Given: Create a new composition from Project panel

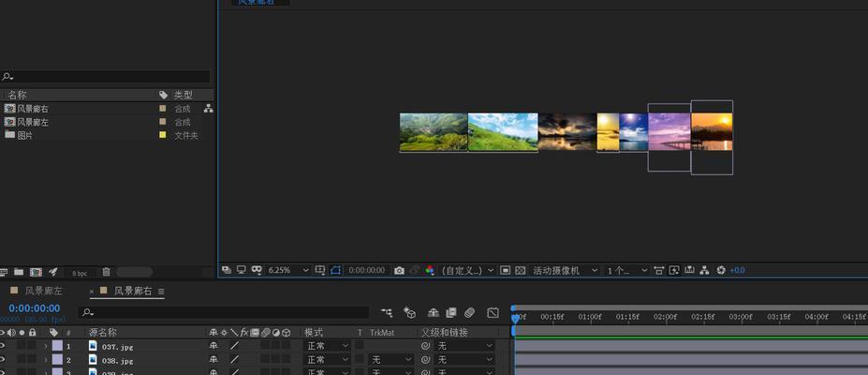Looking at the screenshot, I should tap(36, 272).
